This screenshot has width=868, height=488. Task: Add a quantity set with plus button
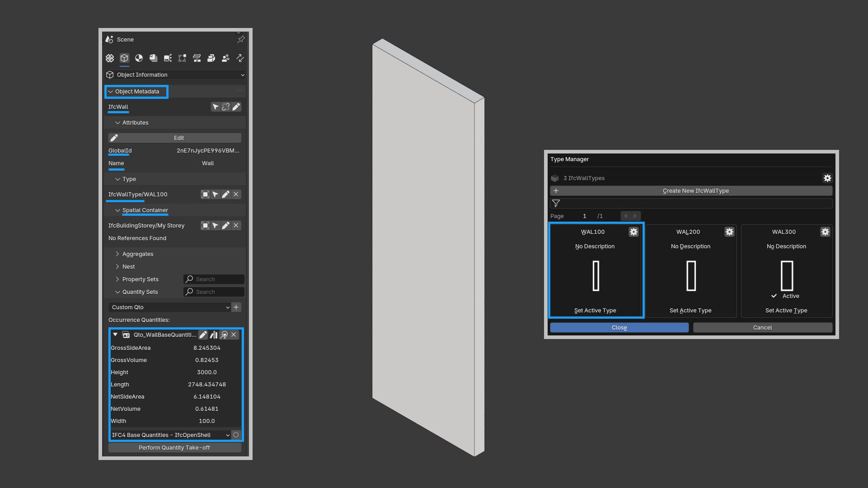pyautogui.click(x=236, y=307)
